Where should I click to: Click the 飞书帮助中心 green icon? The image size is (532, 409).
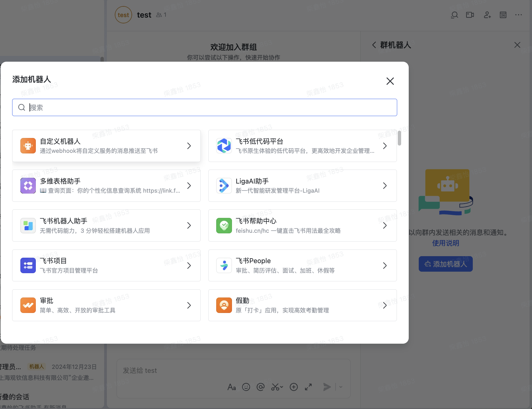click(224, 225)
